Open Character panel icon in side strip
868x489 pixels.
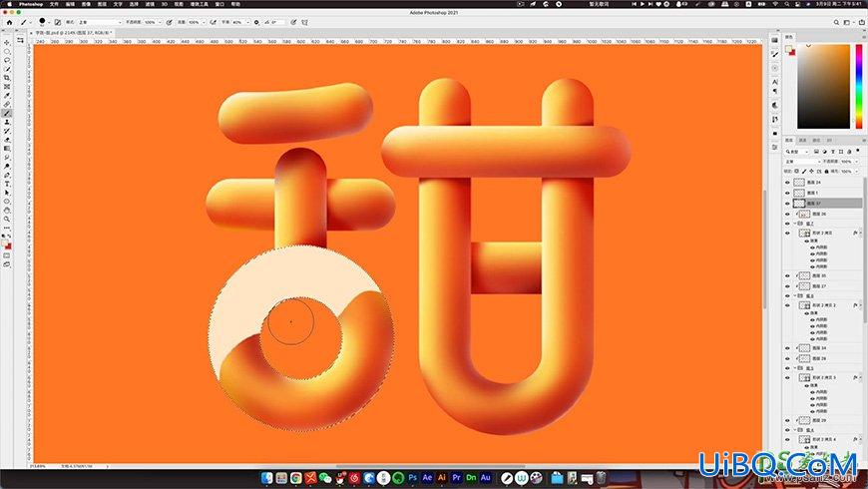(775, 82)
